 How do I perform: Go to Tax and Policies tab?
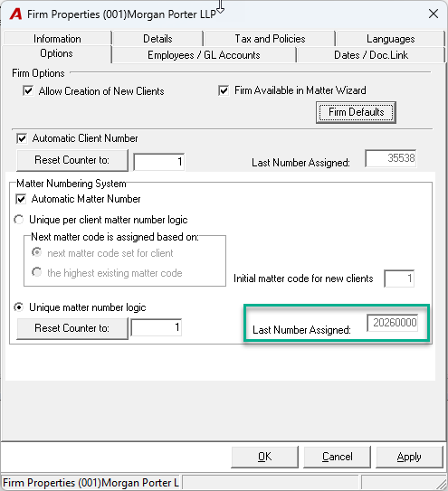point(270,39)
